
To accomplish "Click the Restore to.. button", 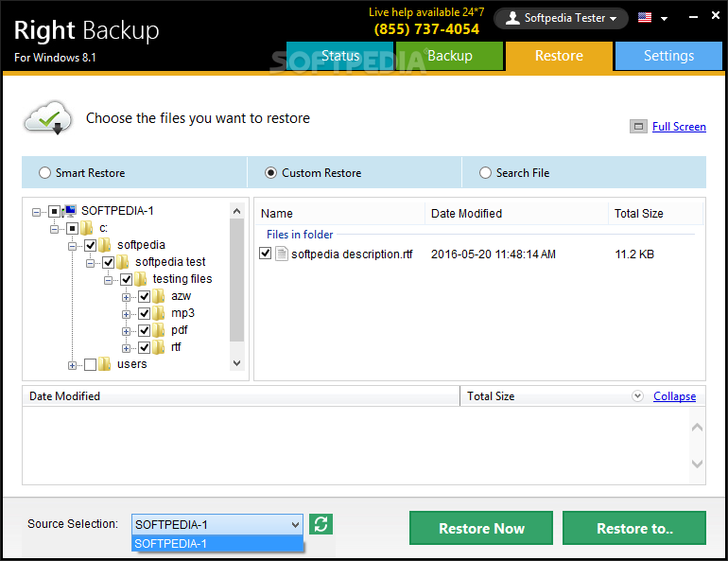I will point(634,528).
